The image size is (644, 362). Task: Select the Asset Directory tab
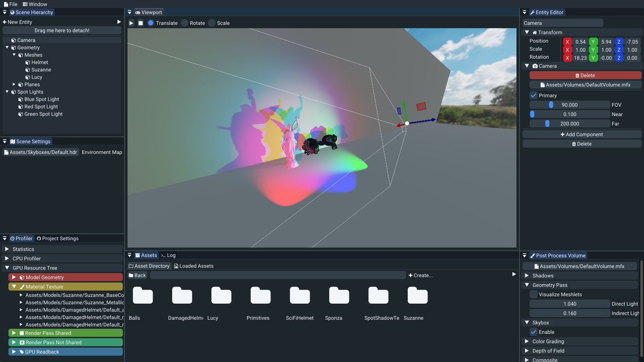click(149, 266)
